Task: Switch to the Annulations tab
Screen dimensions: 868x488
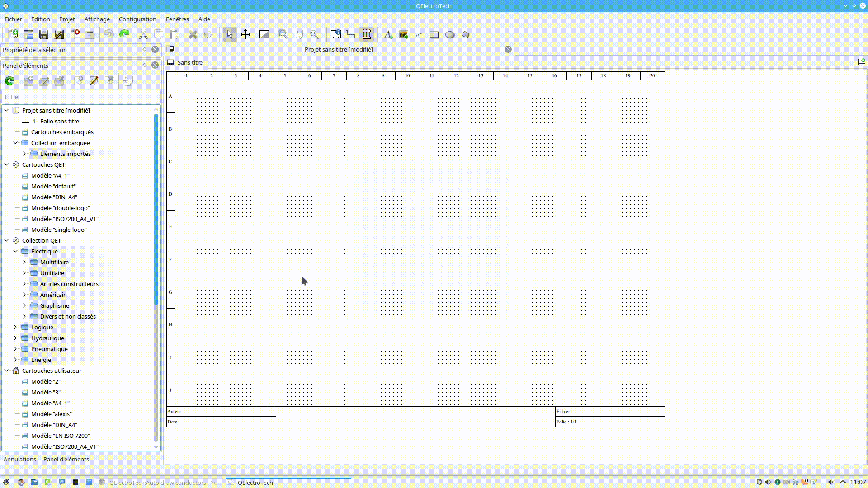Action: pos(20,459)
